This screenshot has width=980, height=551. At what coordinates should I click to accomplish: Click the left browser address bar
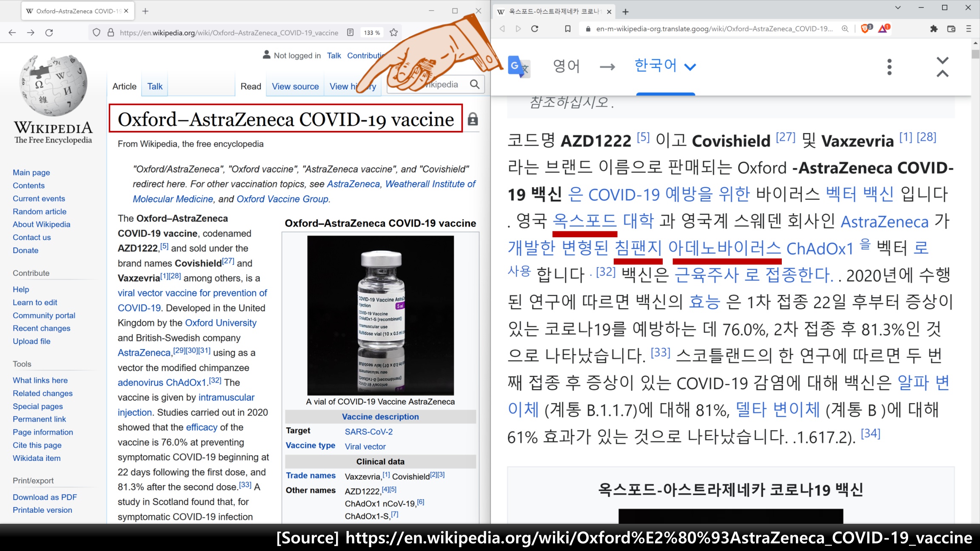tap(229, 33)
